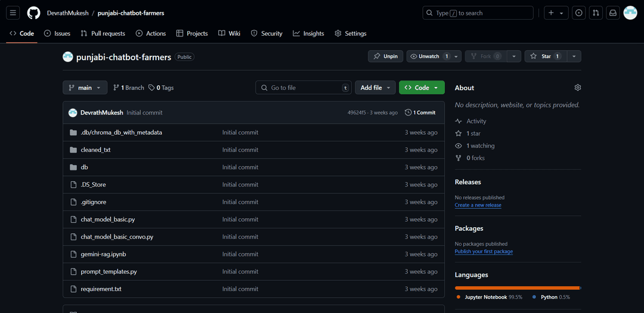Go to GitHub home via Octocat logo
The width and height of the screenshot is (644, 313).
pos(33,13)
